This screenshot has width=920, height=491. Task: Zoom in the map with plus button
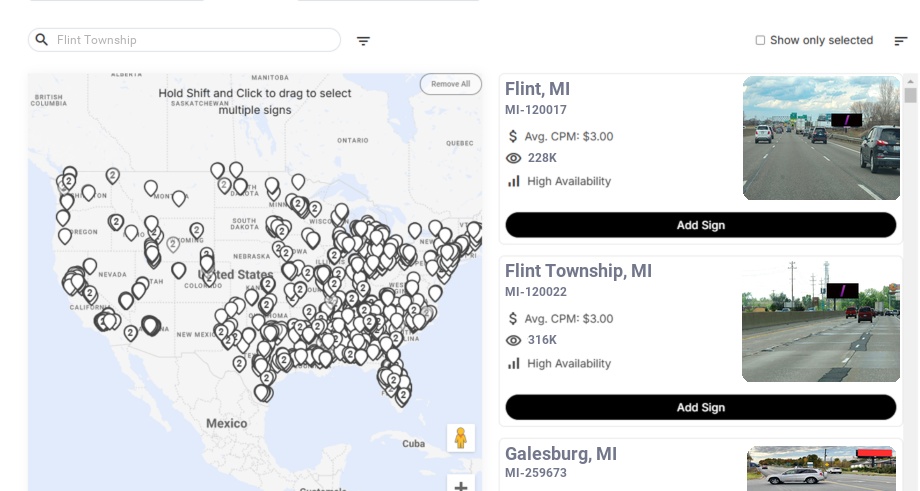point(461,486)
